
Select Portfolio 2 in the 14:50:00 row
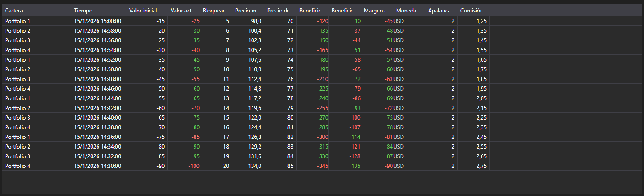pos(36,69)
